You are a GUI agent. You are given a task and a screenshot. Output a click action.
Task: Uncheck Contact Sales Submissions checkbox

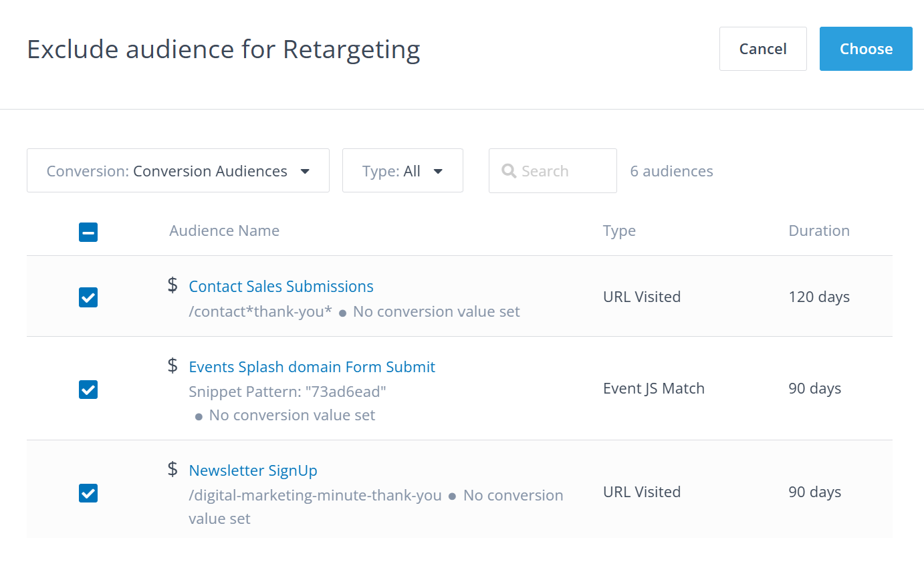(x=88, y=297)
